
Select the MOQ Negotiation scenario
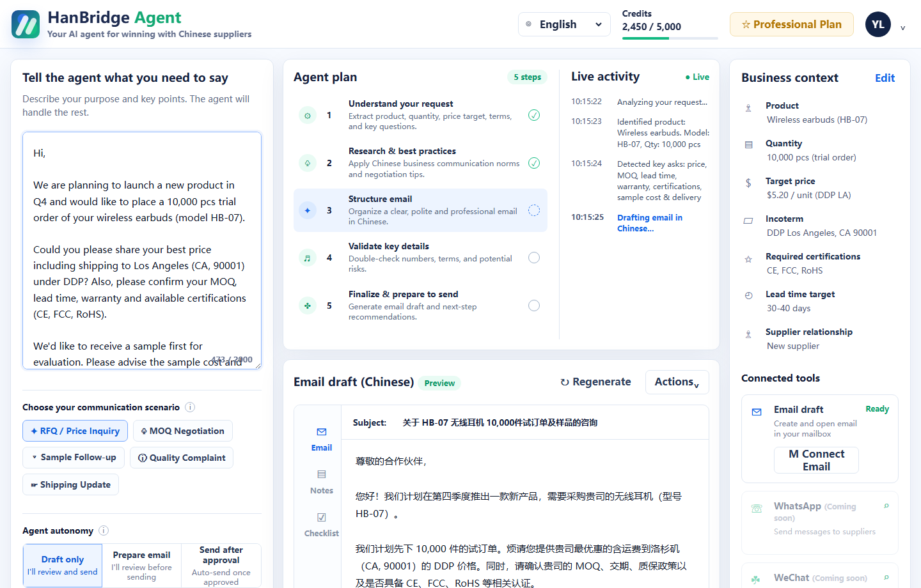click(183, 431)
